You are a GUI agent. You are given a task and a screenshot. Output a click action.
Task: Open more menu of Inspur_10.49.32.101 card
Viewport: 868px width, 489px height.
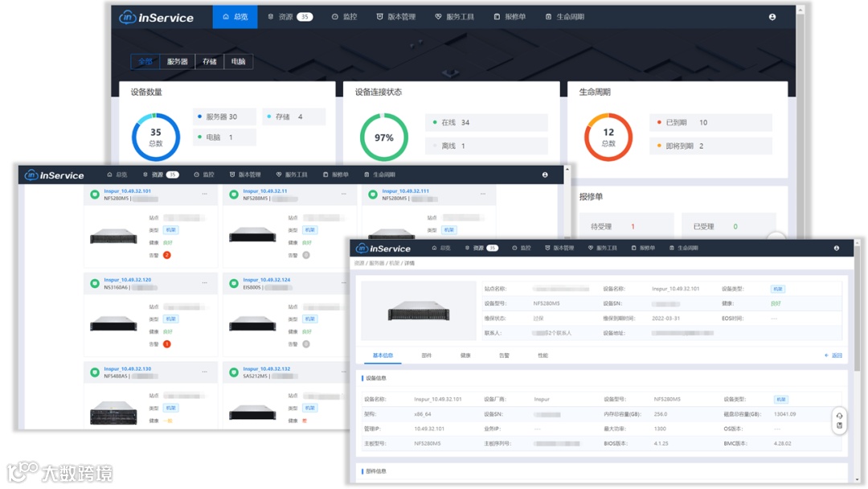205,194
